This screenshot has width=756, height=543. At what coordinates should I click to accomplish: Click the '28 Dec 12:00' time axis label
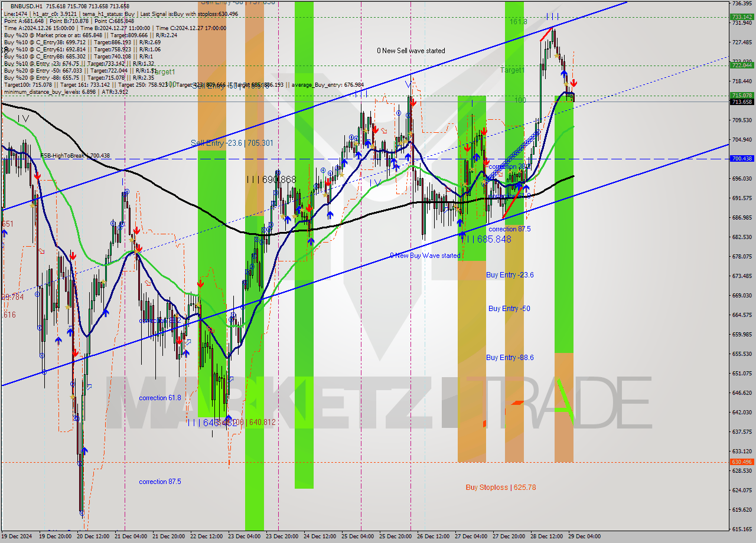click(547, 537)
